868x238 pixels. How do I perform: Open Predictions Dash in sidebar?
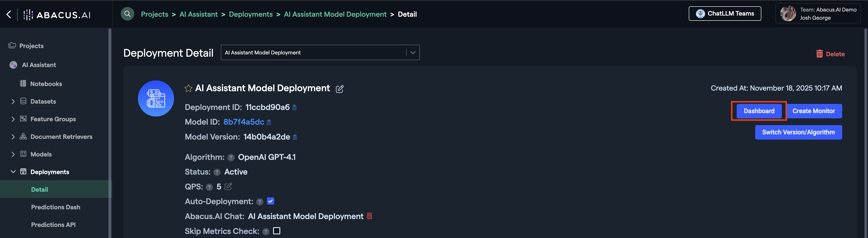click(56, 207)
